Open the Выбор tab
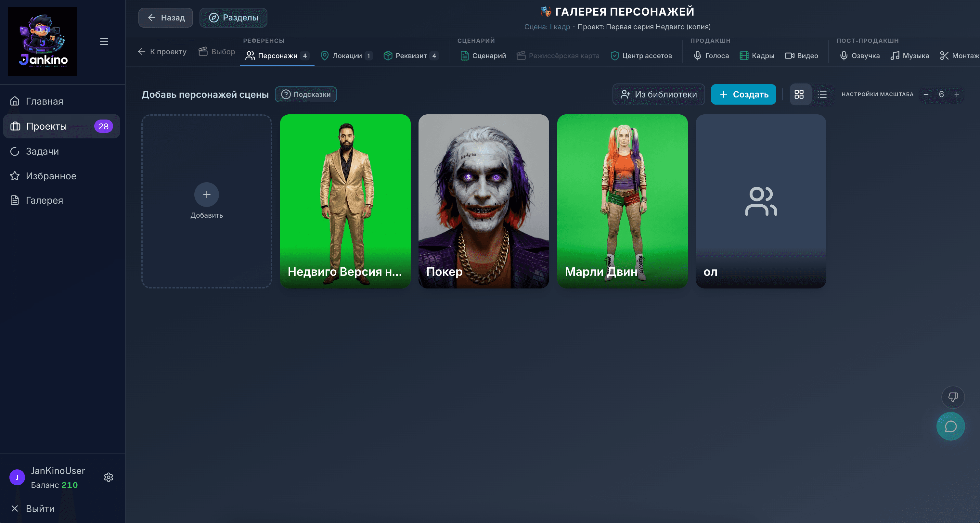This screenshot has height=523, width=980. [217, 52]
